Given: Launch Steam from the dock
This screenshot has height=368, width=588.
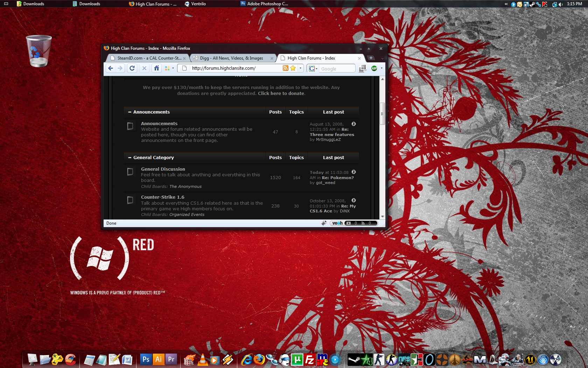Looking at the screenshot, I should click(353, 360).
